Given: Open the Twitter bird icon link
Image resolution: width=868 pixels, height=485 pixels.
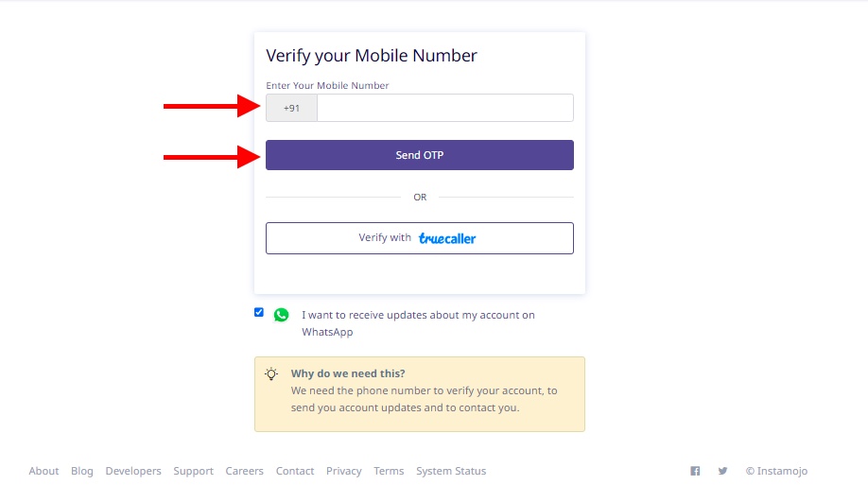Looking at the screenshot, I should pyautogui.click(x=722, y=471).
